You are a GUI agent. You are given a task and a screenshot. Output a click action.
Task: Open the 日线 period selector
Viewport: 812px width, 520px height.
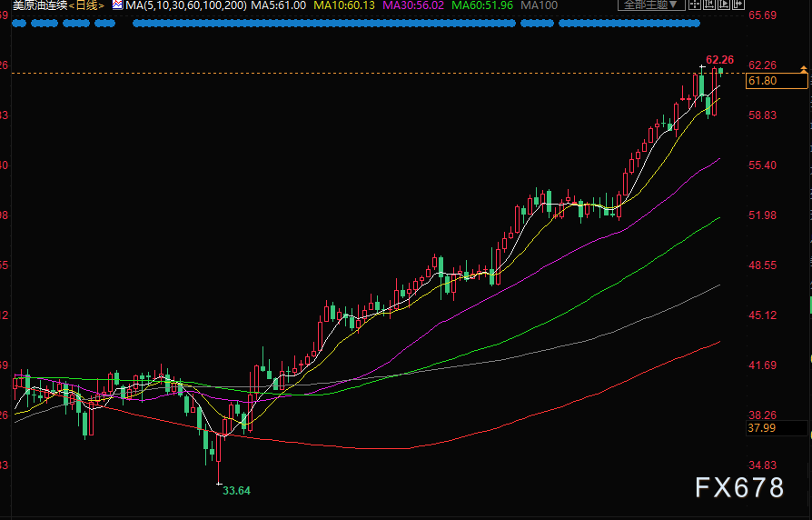88,5
